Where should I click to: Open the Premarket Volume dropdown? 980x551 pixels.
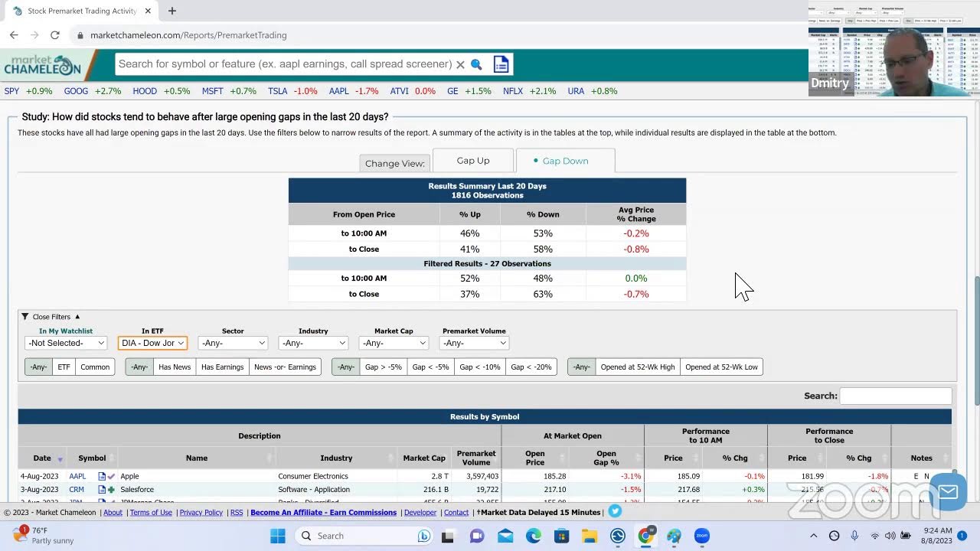pyautogui.click(x=474, y=343)
